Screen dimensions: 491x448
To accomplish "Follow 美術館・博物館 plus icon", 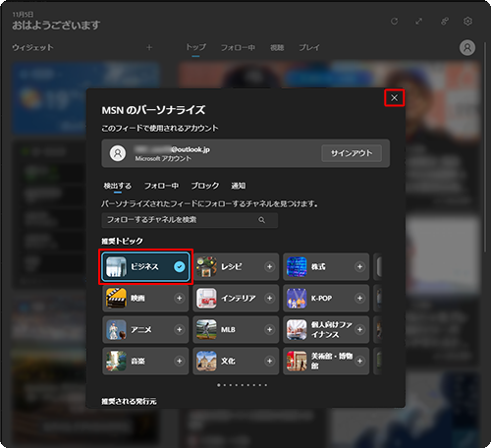I will point(359,362).
